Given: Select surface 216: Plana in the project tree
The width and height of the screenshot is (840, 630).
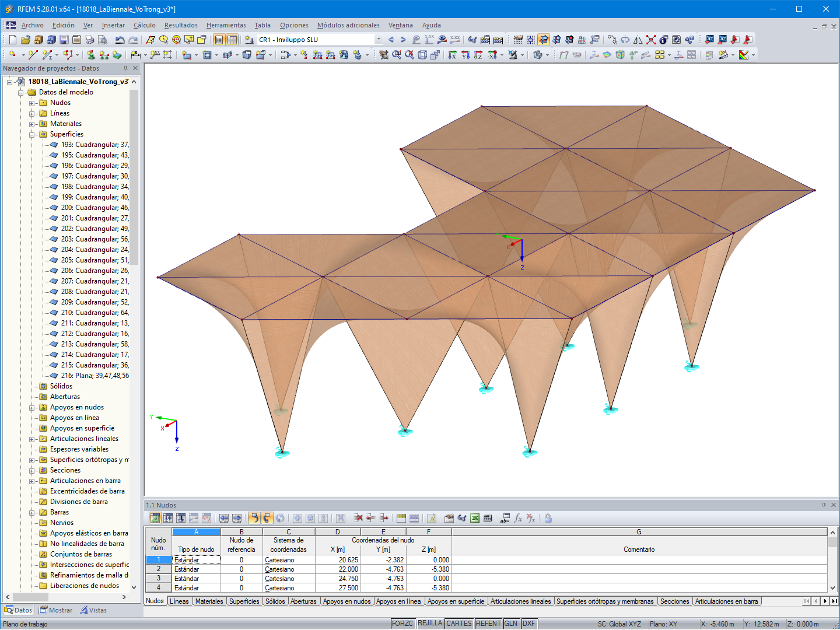Looking at the screenshot, I should tap(89, 375).
